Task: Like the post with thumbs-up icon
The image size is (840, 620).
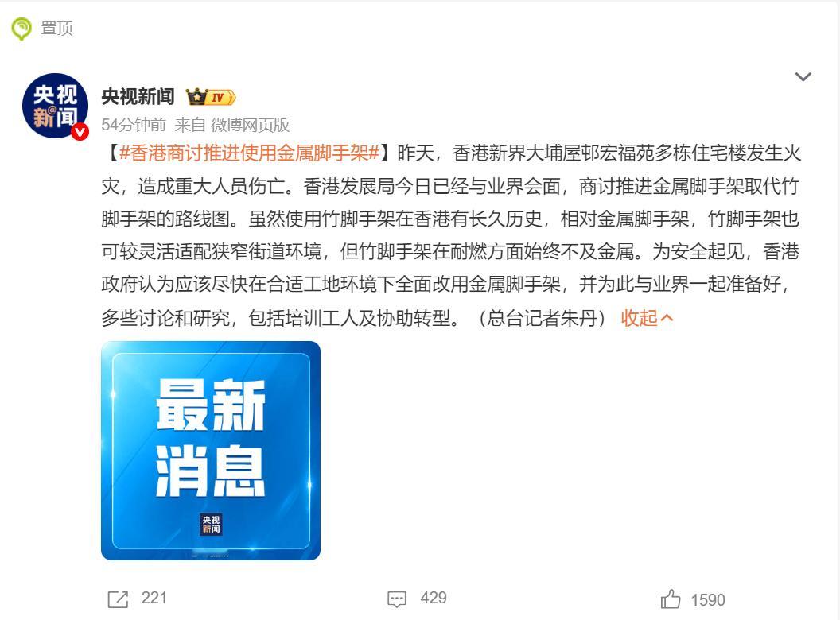Action: pyautogui.click(x=671, y=599)
